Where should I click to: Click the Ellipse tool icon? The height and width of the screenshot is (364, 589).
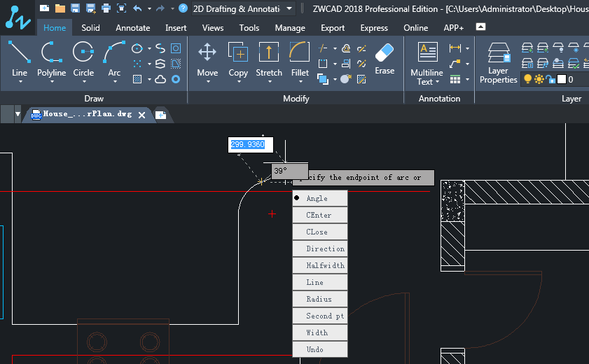pyautogui.click(x=137, y=48)
